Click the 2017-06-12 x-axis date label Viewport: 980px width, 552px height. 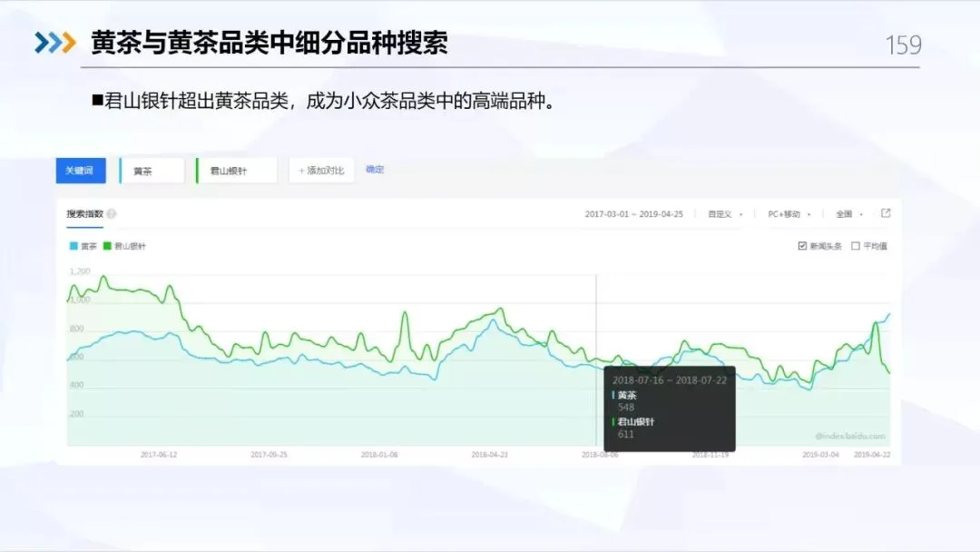pos(159,455)
